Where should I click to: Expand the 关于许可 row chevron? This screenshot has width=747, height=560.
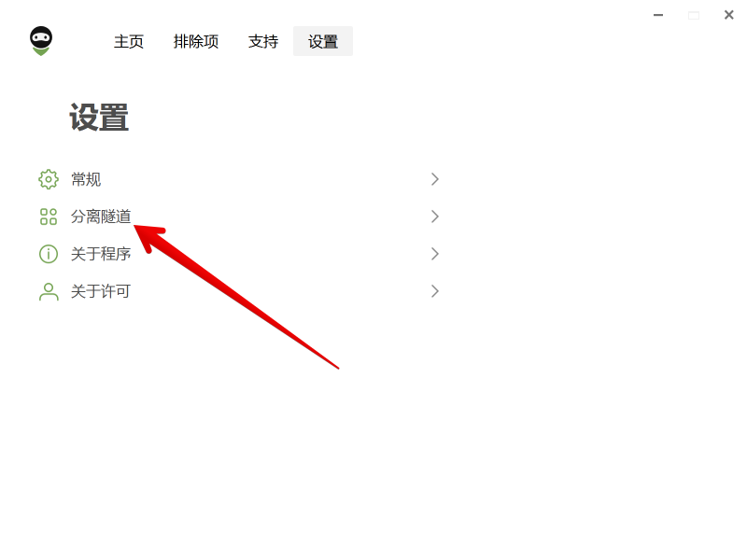[x=434, y=291]
